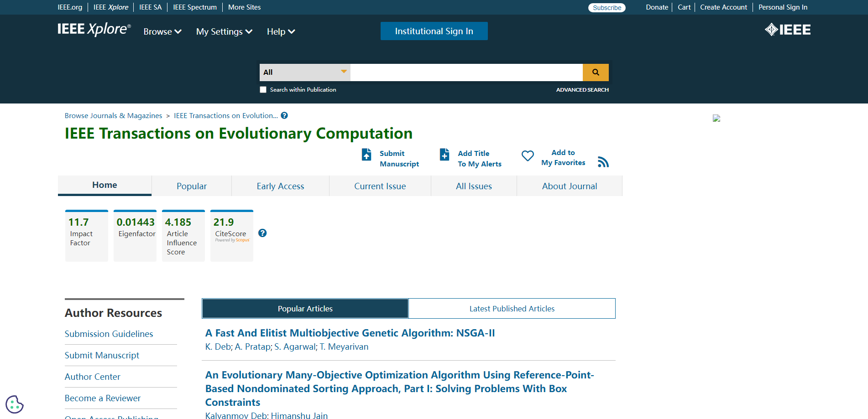This screenshot has width=868, height=419.
Task: Click the search text input field
Action: tap(466, 72)
